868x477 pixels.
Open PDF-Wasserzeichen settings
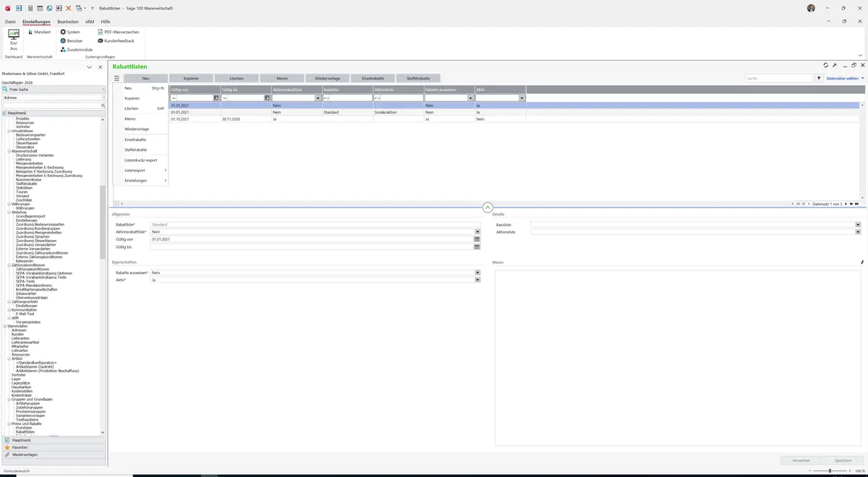pos(119,32)
